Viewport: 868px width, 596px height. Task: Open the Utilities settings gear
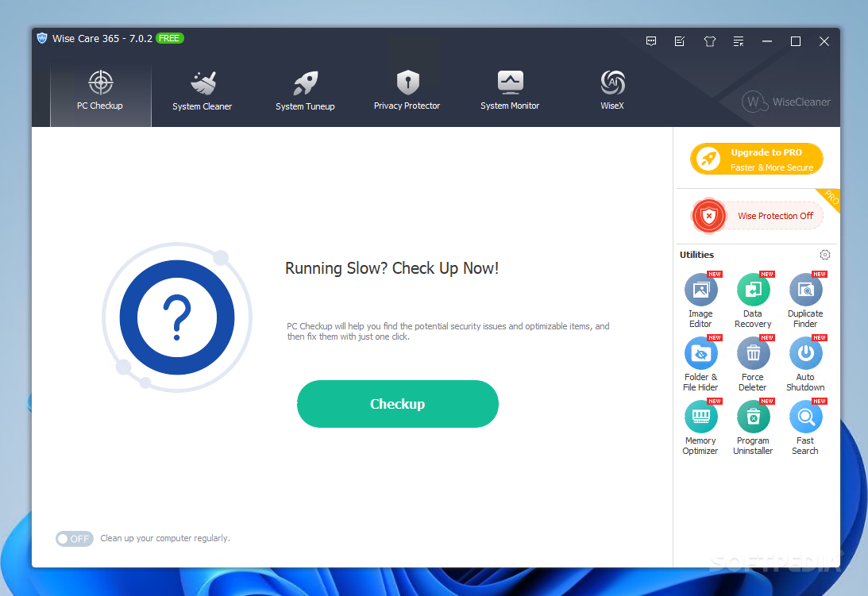pyautogui.click(x=825, y=255)
